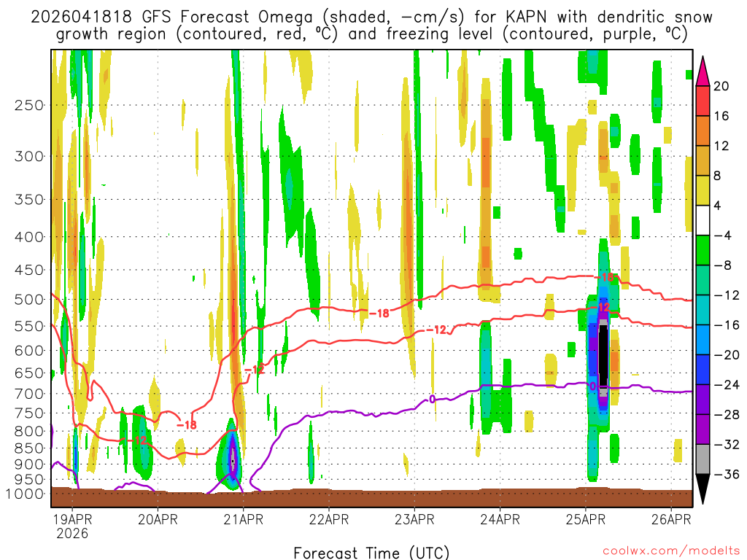Click the 300 pressure level label
This screenshot has height=560, width=747.
(29, 156)
